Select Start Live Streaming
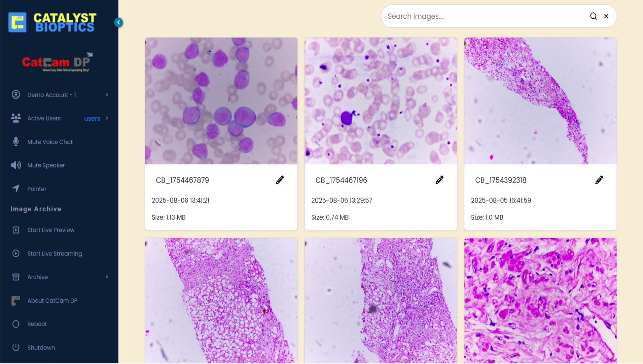The height and width of the screenshot is (364, 643). 54,253
